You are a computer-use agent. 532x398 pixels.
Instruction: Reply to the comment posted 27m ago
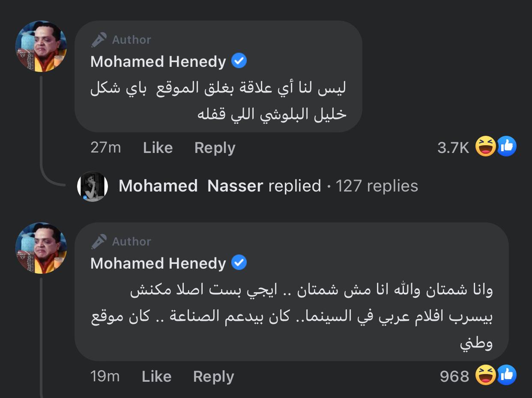tap(215, 148)
